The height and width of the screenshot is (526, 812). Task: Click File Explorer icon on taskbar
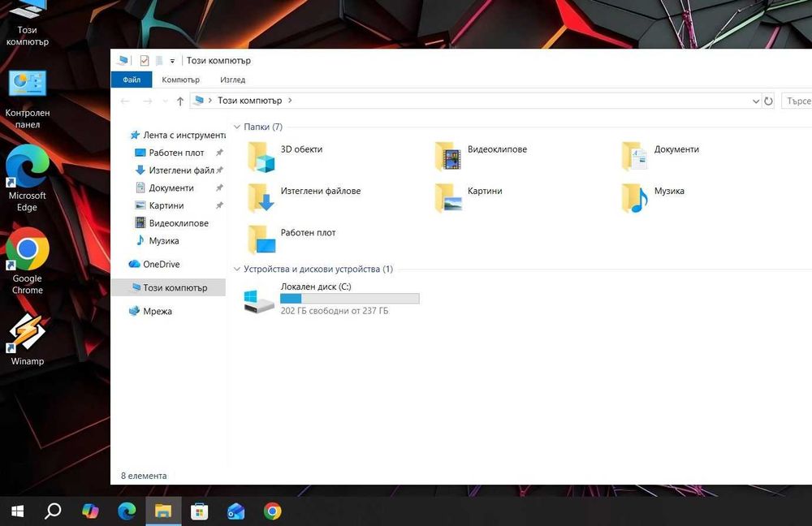tap(163, 511)
